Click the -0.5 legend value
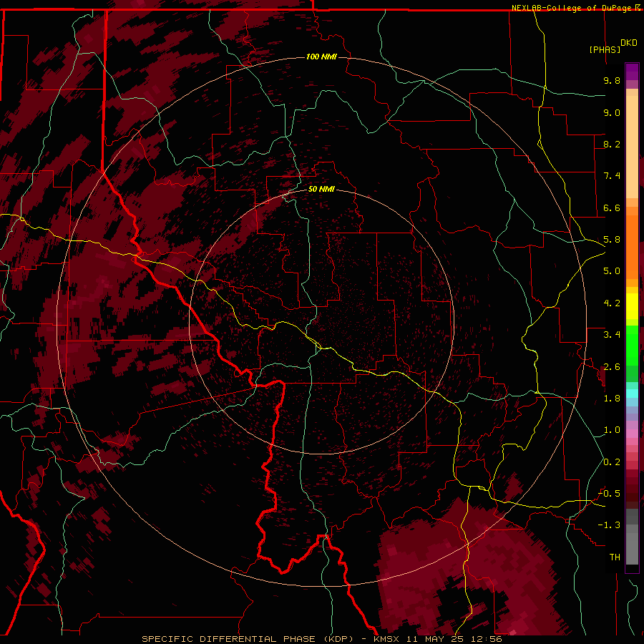 coord(610,494)
